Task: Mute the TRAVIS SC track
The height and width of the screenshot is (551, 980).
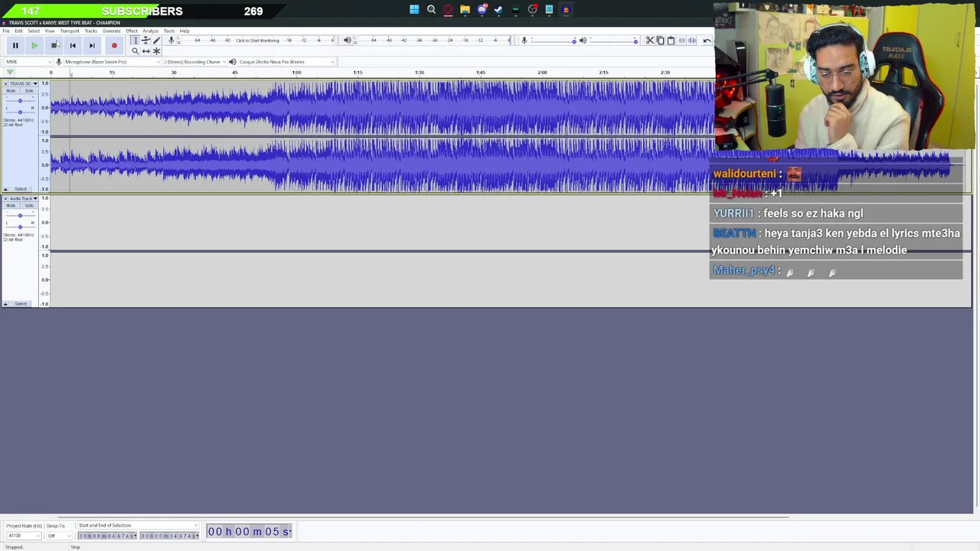Action: [x=11, y=91]
